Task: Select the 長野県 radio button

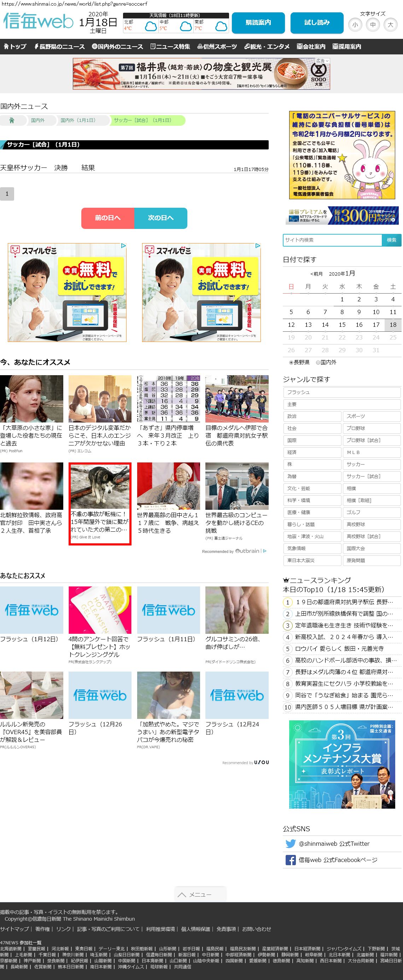Action: tap(291, 362)
